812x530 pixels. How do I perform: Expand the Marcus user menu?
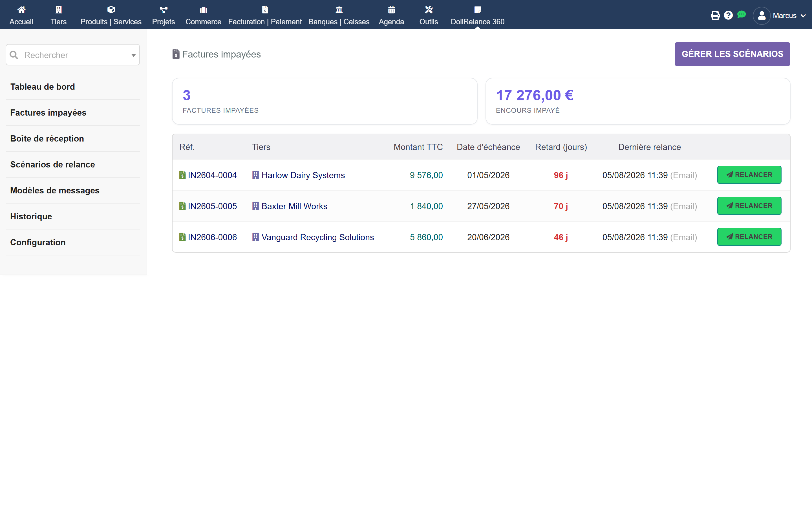pyautogui.click(x=780, y=15)
